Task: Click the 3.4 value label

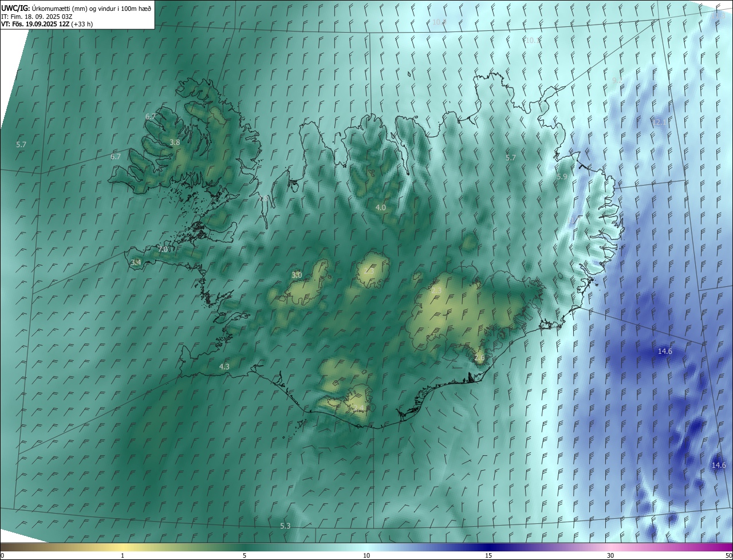Action: click(136, 262)
